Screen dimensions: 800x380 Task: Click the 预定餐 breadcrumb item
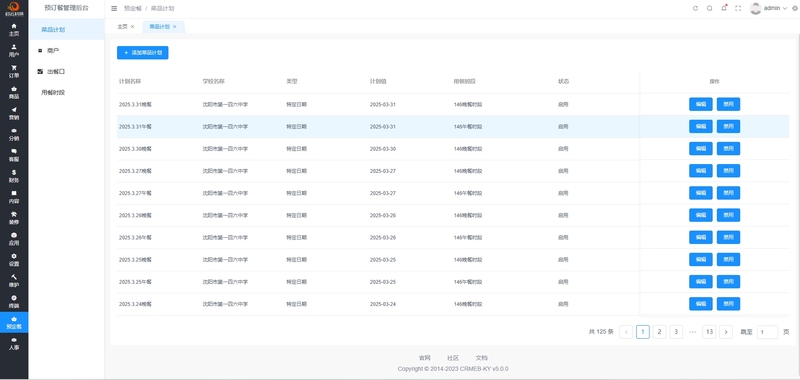pyautogui.click(x=133, y=9)
